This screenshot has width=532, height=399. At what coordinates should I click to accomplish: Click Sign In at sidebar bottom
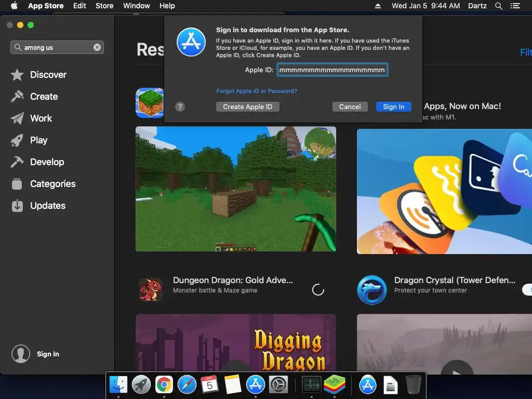coord(48,354)
